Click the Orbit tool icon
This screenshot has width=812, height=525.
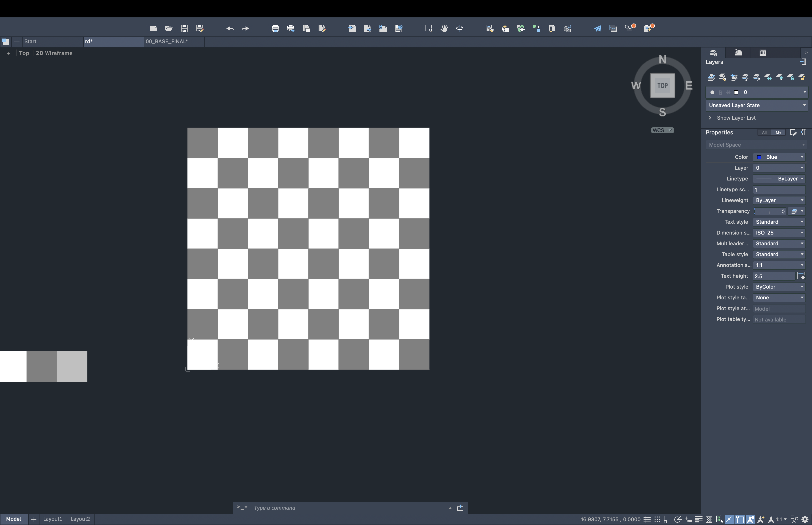pyautogui.click(x=460, y=28)
